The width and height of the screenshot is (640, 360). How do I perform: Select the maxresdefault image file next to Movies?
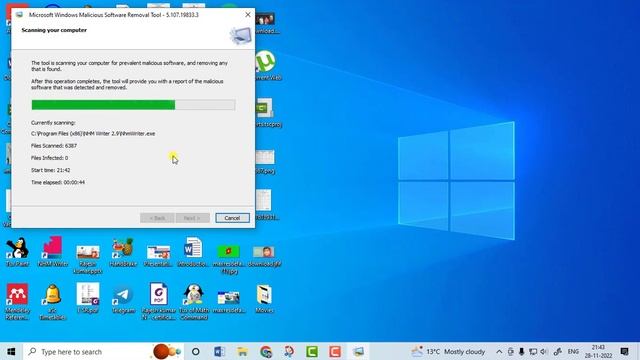[x=229, y=301]
